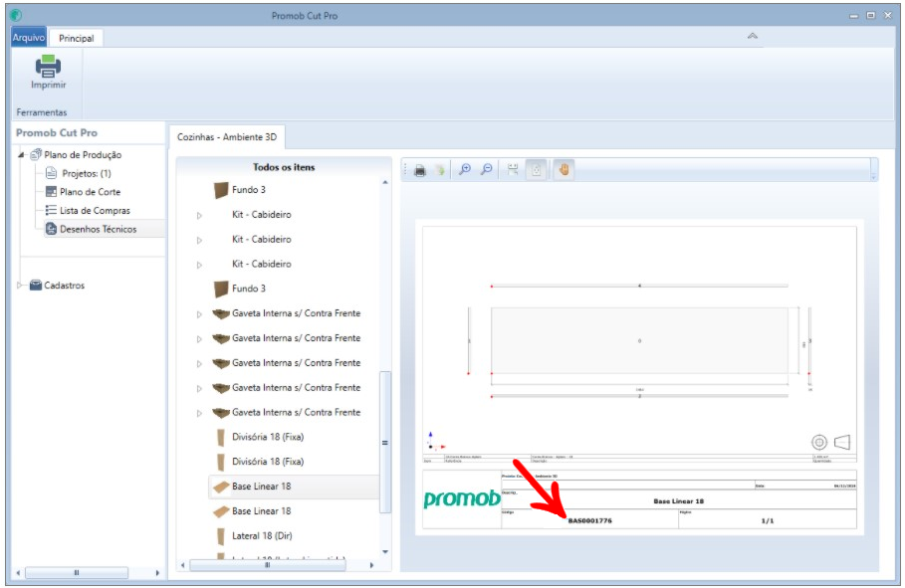Screen dimensions: 905x588
Task: Click the Todos os itens list header
Action: click(x=284, y=167)
